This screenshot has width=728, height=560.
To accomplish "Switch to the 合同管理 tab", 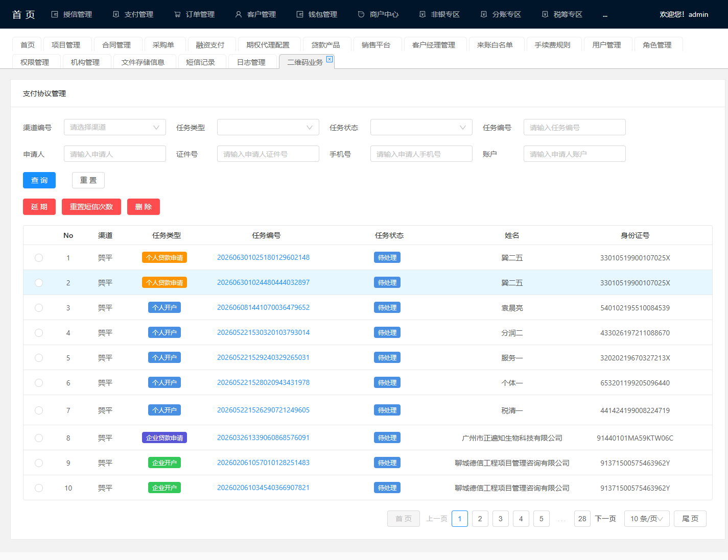I will (x=116, y=45).
